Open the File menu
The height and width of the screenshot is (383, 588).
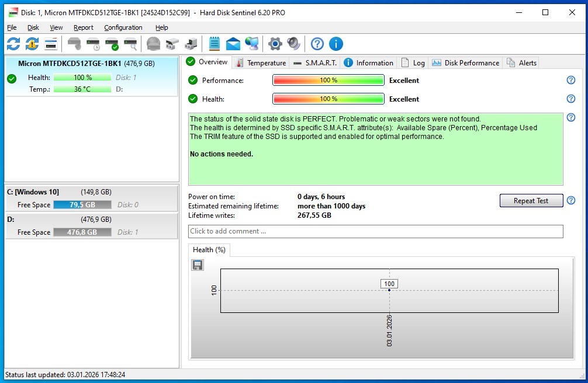pyautogui.click(x=12, y=27)
